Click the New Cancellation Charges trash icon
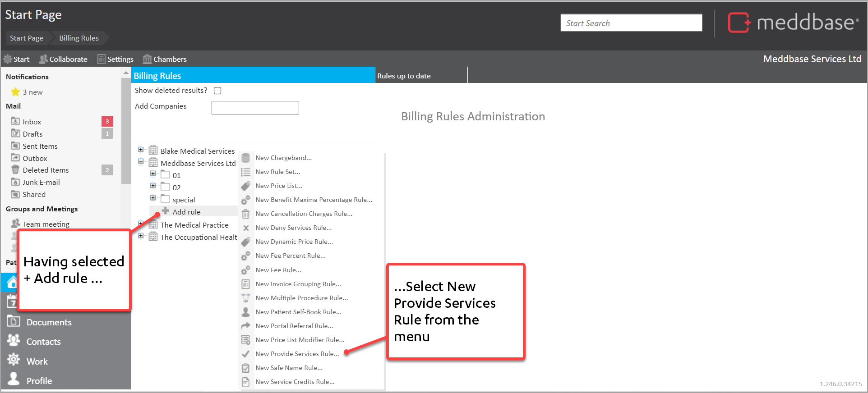Image resolution: width=868 pixels, height=393 pixels. pyautogui.click(x=245, y=214)
